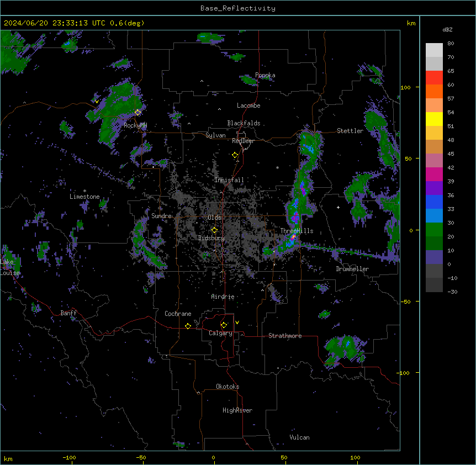Screen dimensions: 476x465
Task: Select the light gray 70-80 dBZ legend color
Action: pos(434,50)
